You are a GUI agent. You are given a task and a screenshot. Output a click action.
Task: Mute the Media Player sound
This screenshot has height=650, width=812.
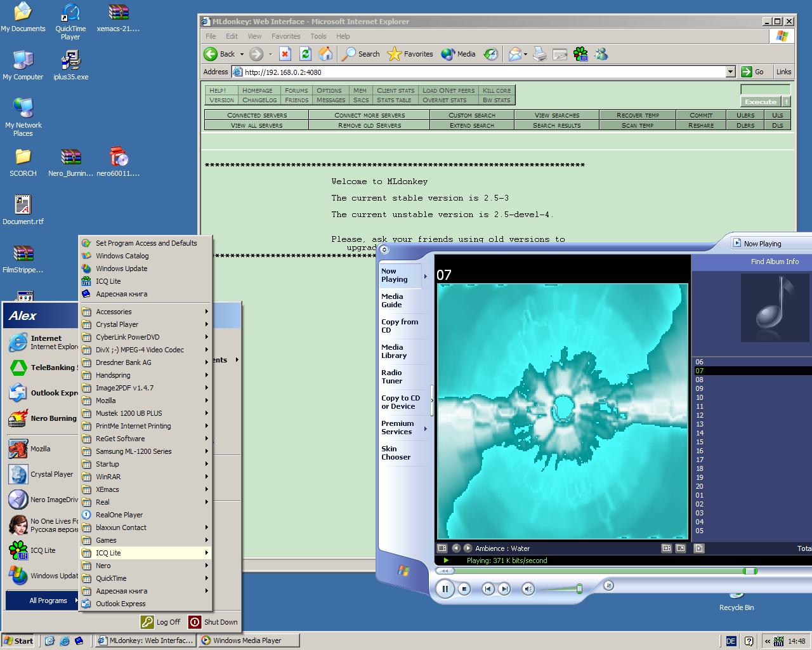528,589
